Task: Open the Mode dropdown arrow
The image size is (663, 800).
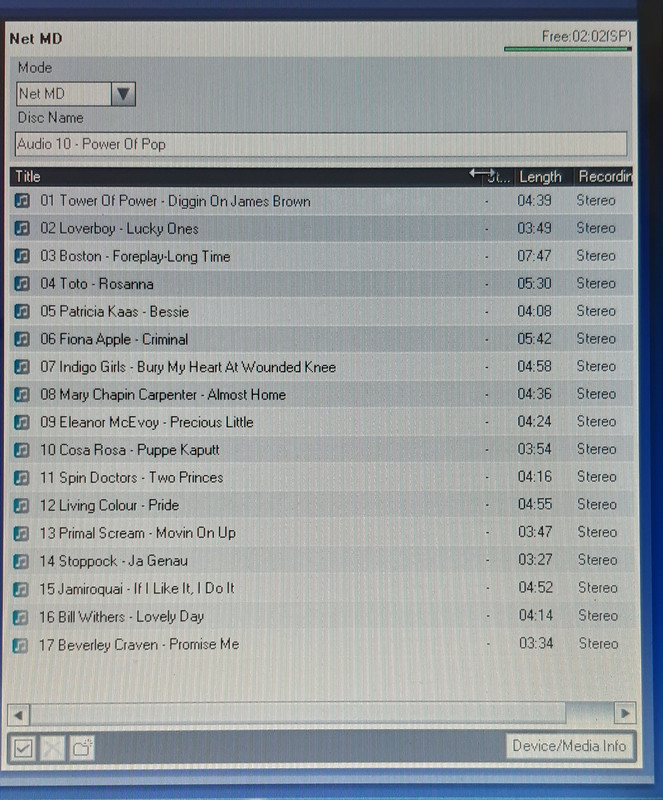Action: 123,94
